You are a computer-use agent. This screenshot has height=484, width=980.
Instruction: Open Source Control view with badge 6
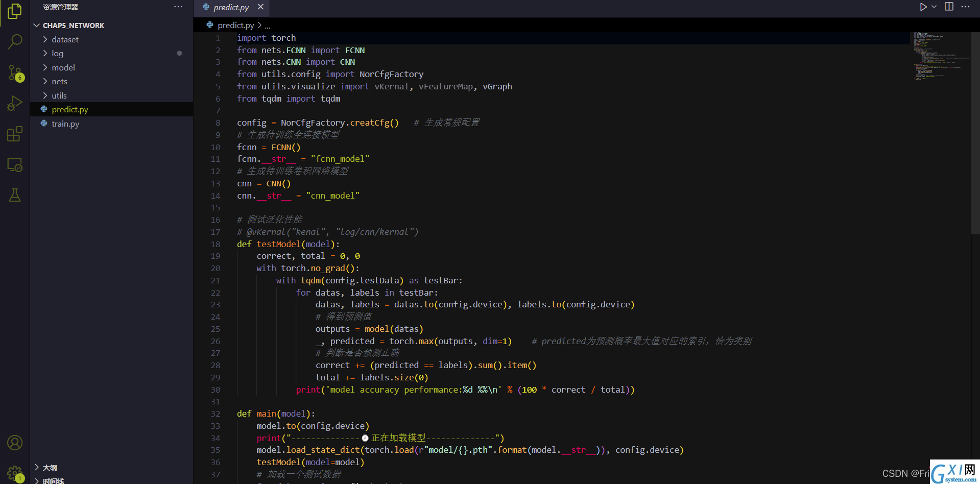coord(15,73)
